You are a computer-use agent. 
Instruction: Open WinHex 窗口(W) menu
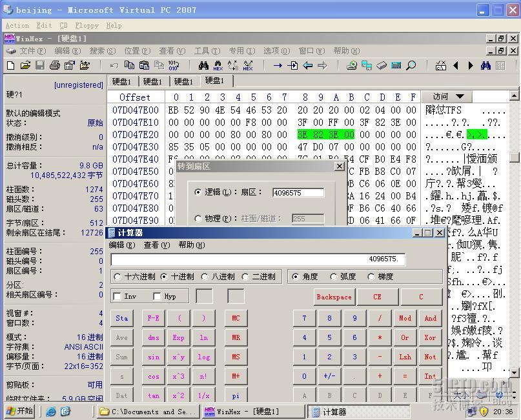[x=311, y=51]
